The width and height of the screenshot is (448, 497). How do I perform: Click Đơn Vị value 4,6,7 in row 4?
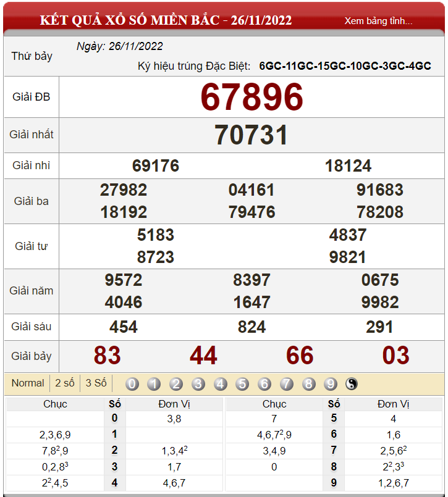click(x=174, y=483)
